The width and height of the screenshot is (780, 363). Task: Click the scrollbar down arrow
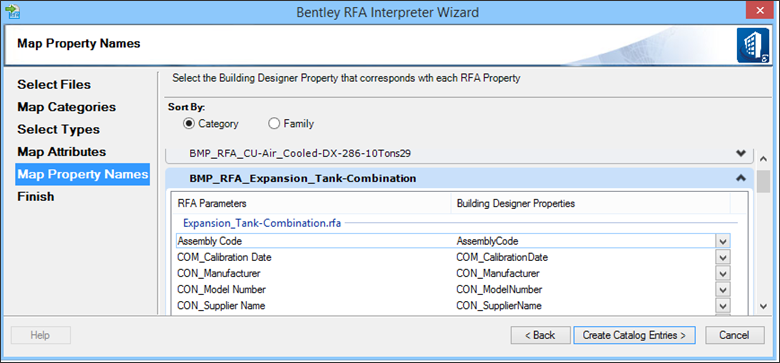tap(764, 306)
